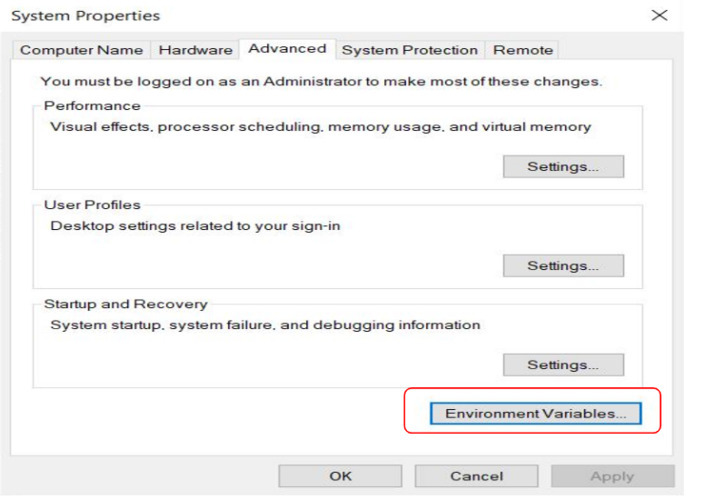
Task: Click the System Properties title bar text
Action: click(x=85, y=16)
